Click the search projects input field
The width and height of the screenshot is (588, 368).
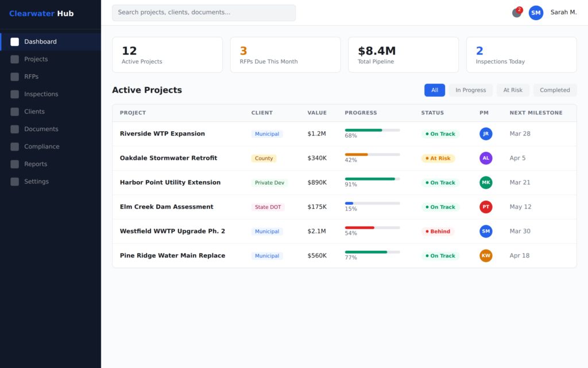204,13
